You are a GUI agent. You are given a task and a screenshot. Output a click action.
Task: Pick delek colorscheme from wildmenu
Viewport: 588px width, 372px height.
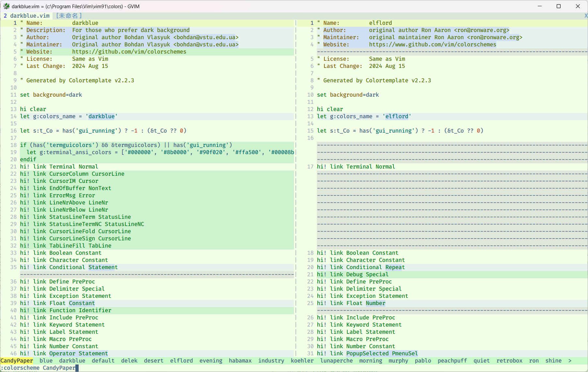129,361
